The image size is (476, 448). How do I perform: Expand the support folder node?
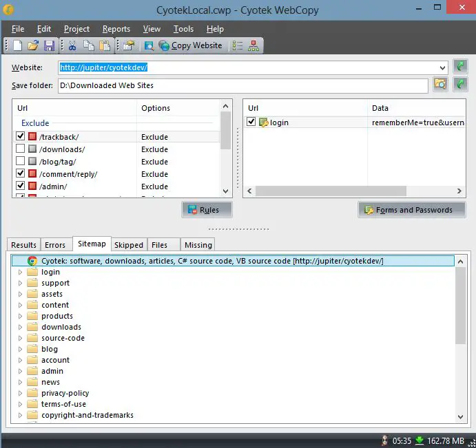click(x=20, y=283)
